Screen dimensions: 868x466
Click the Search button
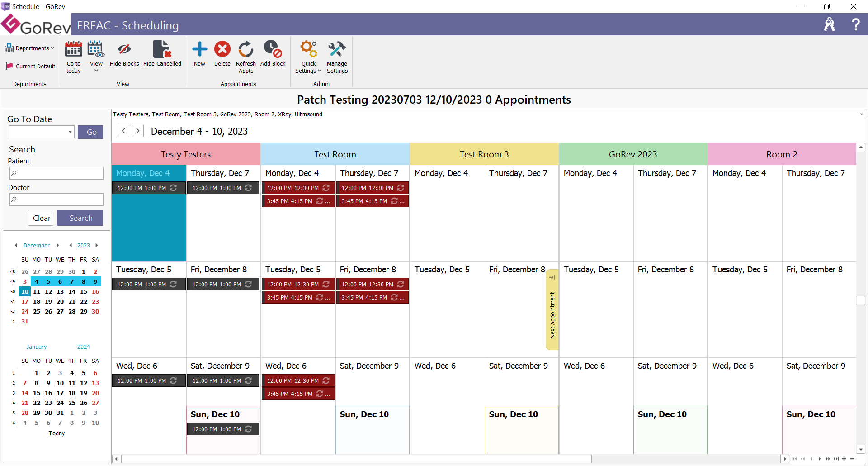(x=80, y=218)
